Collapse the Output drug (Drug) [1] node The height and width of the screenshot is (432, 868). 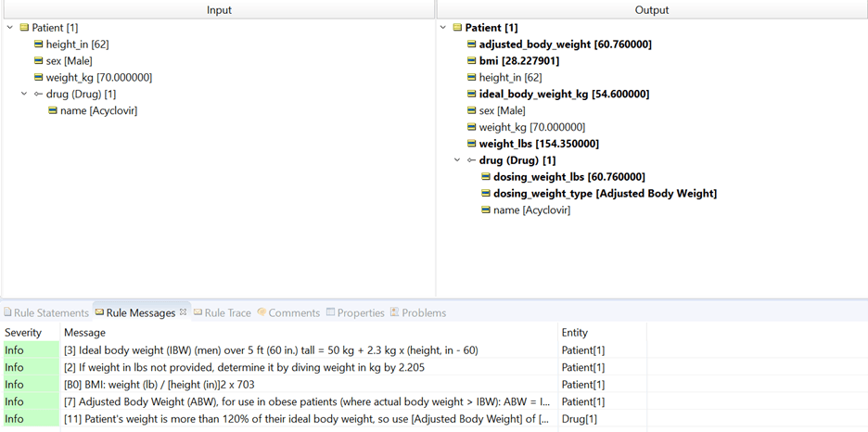click(458, 160)
